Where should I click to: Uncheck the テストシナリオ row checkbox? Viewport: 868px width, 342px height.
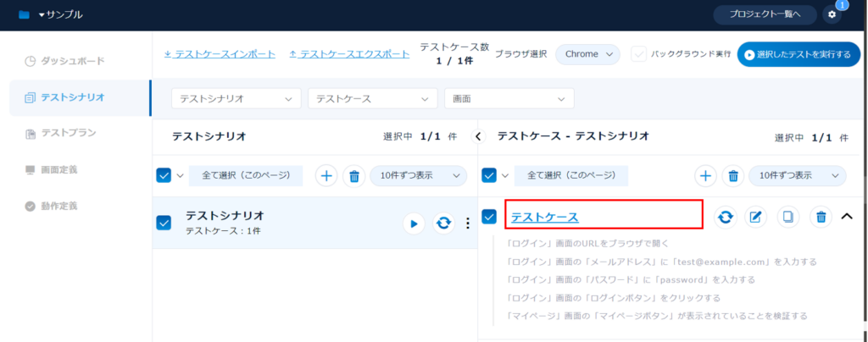[164, 223]
